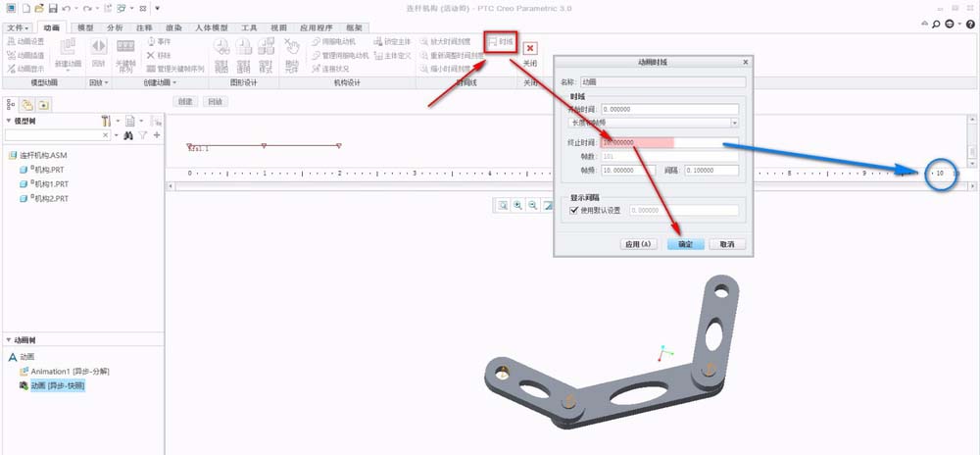Click the zoom-in magnifier in view toolbar
Viewport: 980px width, 455px height.
point(517,205)
